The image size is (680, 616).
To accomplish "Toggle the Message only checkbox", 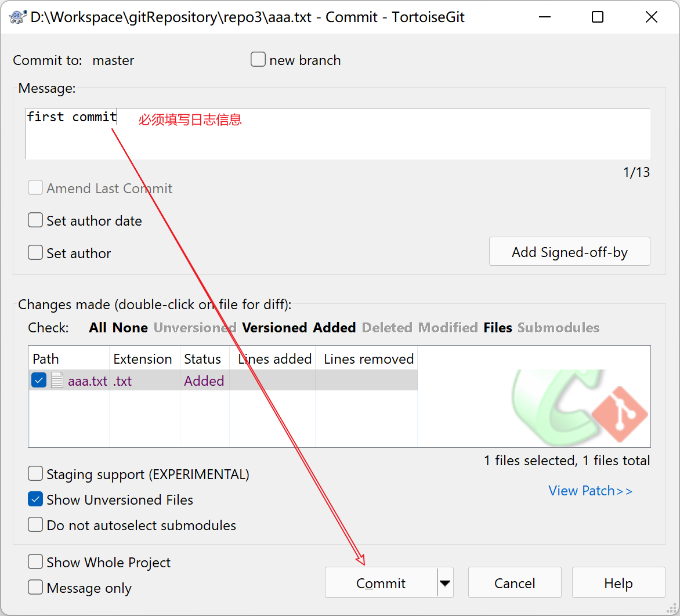I will pyautogui.click(x=36, y=588).
